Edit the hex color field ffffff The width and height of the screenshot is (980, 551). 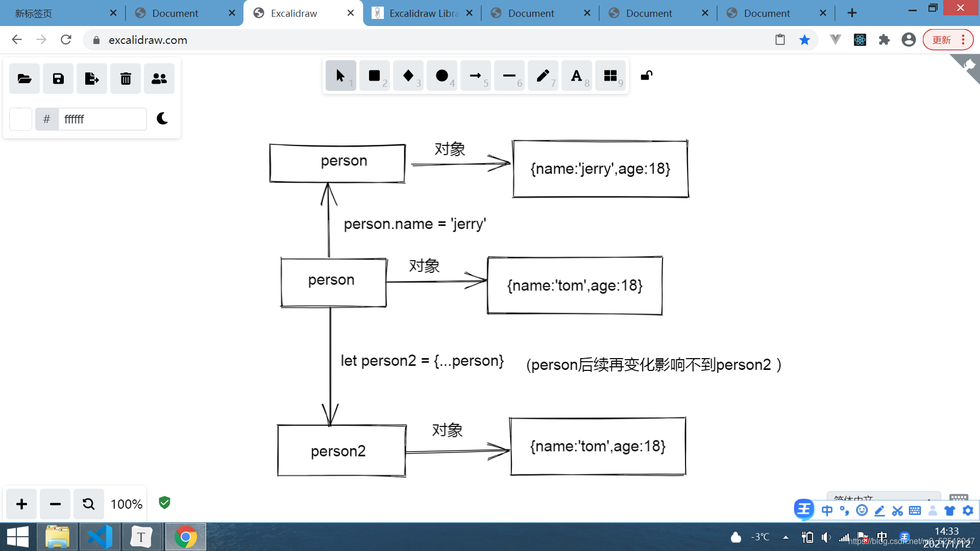tap(102, 119)
